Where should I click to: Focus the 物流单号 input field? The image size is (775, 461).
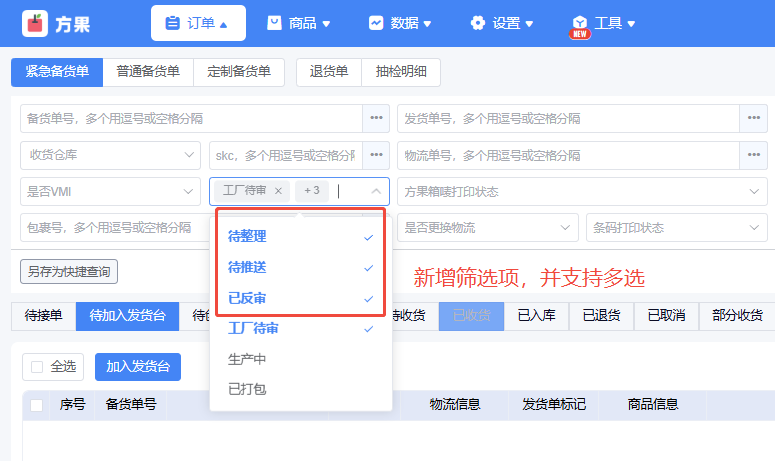click(x=568, y=155)
